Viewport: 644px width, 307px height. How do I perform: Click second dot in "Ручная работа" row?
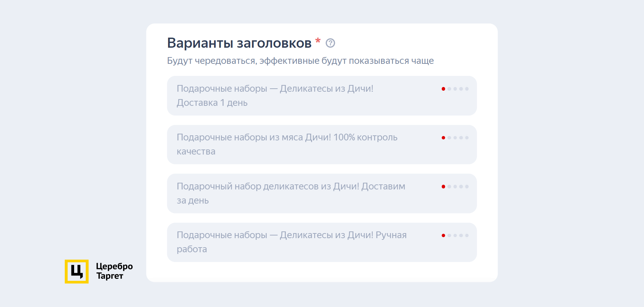[449, 235]
